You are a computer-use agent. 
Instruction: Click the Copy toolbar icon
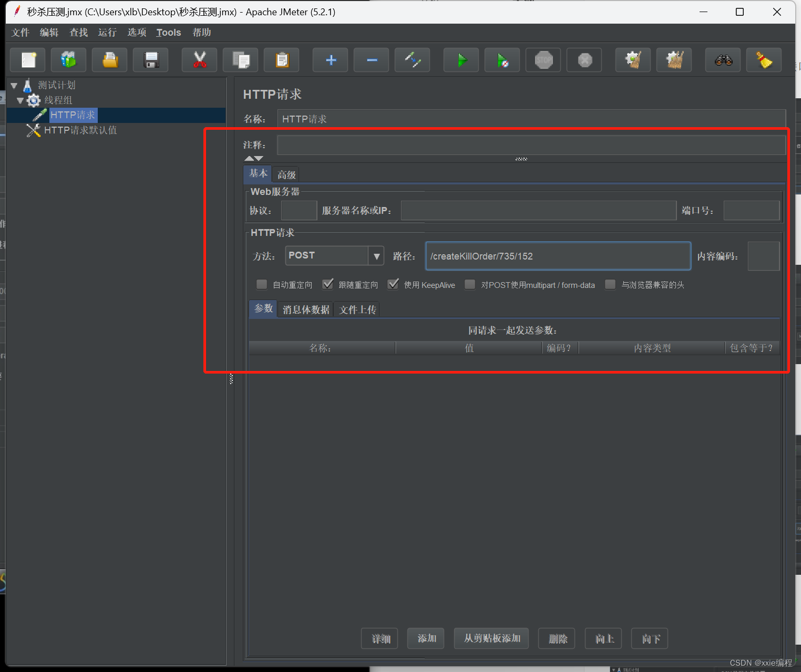[241, 60]
